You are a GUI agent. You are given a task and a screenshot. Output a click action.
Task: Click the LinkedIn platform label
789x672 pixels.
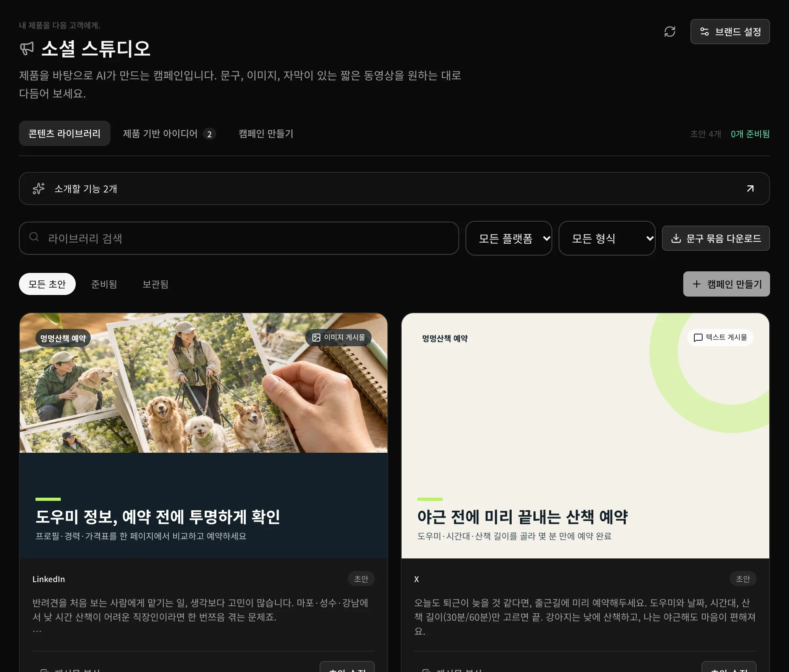[x=49, y=579]
